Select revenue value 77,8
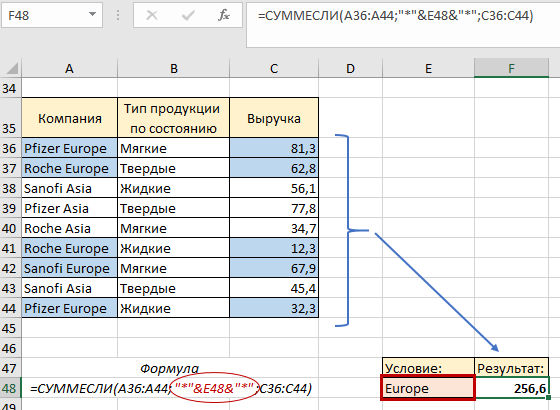The width and height of the screenshot is (560, 410). pyautogui.click(x=274, y=208)
